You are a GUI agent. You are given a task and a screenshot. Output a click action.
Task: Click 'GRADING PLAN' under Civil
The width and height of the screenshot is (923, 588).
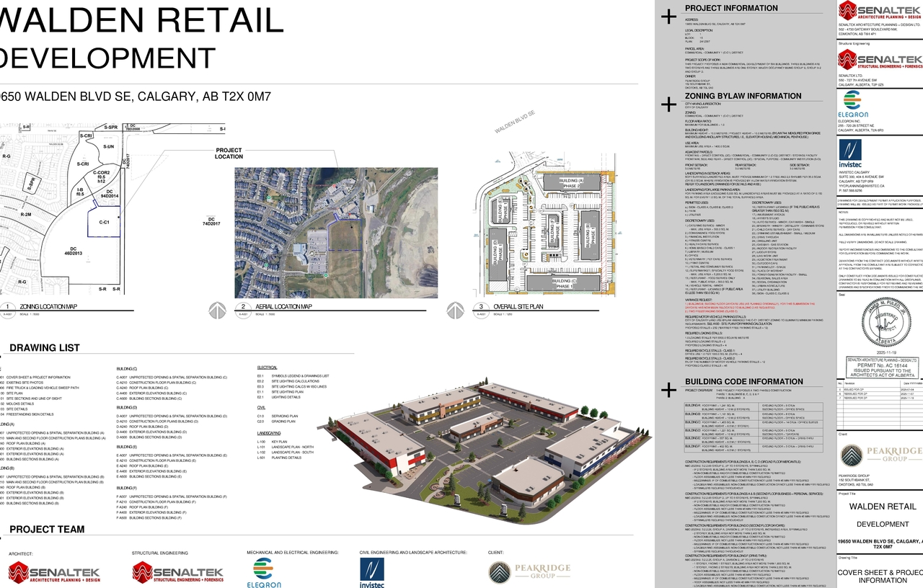(284, 421)
